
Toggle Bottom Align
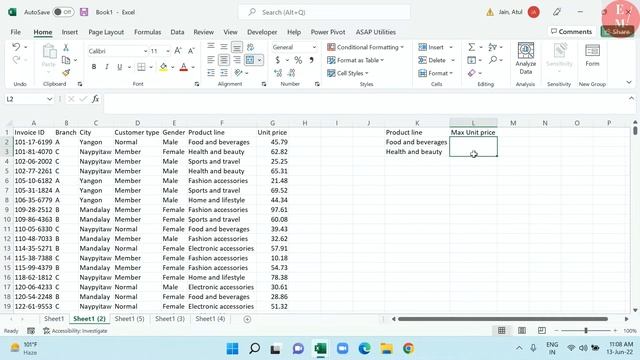click(237, 47)
